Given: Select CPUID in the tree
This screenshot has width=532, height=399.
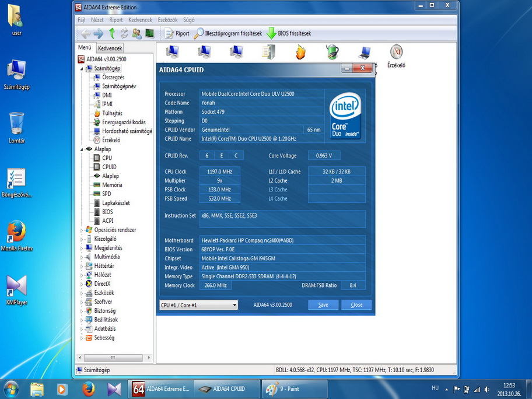Looking at the screenshot, I should (109, 167).
